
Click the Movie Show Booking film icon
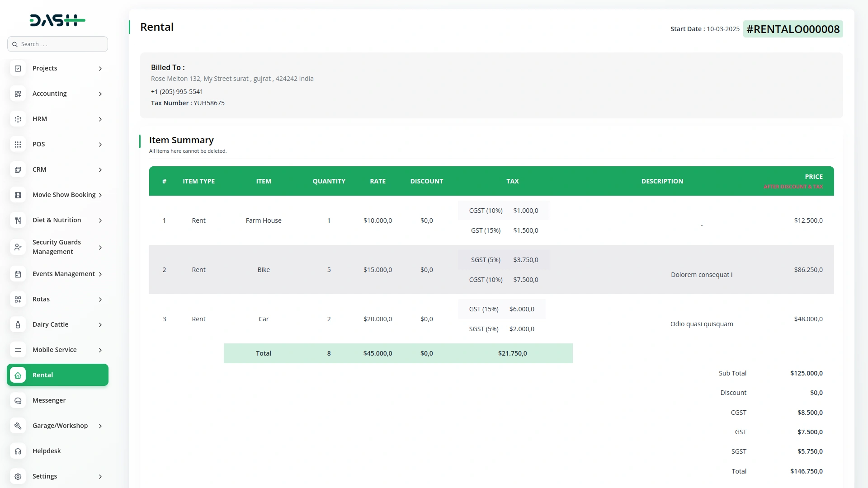[x=18, y=195]
